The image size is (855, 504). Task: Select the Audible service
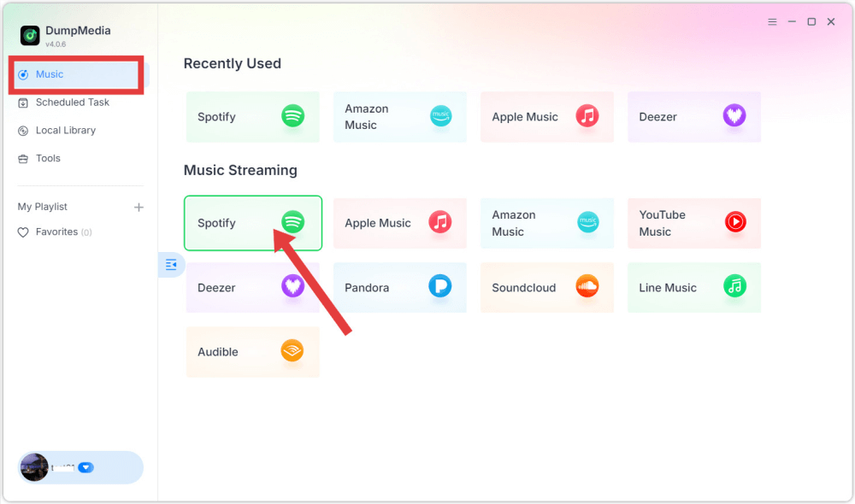pyautogui.click(x=252, y=352)
